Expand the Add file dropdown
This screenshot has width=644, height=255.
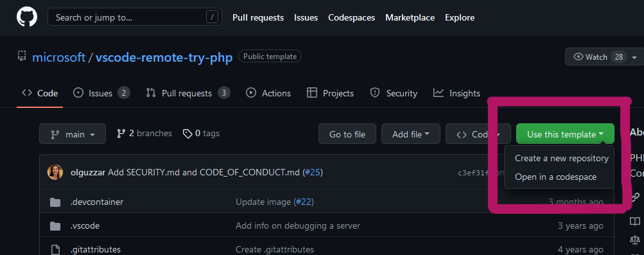point(411,134)
